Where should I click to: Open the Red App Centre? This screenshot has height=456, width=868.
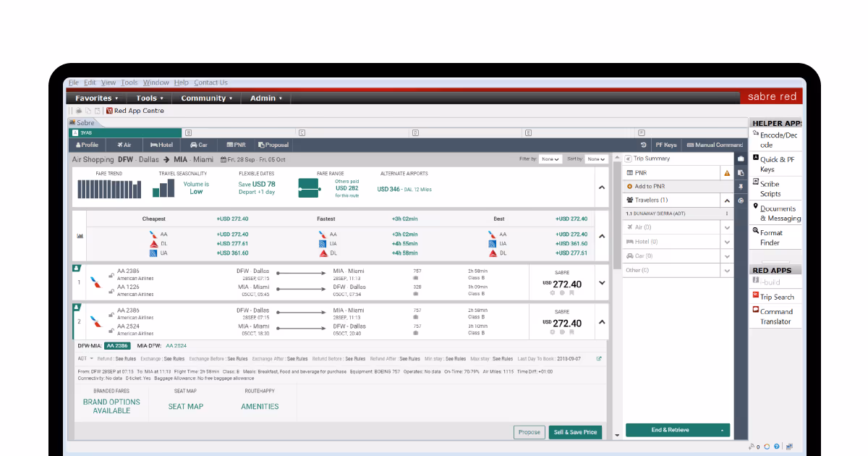(135, 111)
